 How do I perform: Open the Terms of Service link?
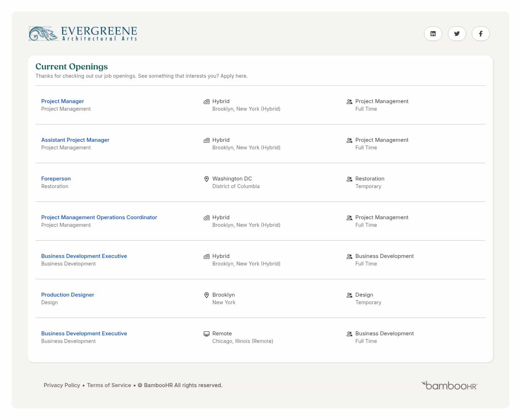tap(109, 385)
